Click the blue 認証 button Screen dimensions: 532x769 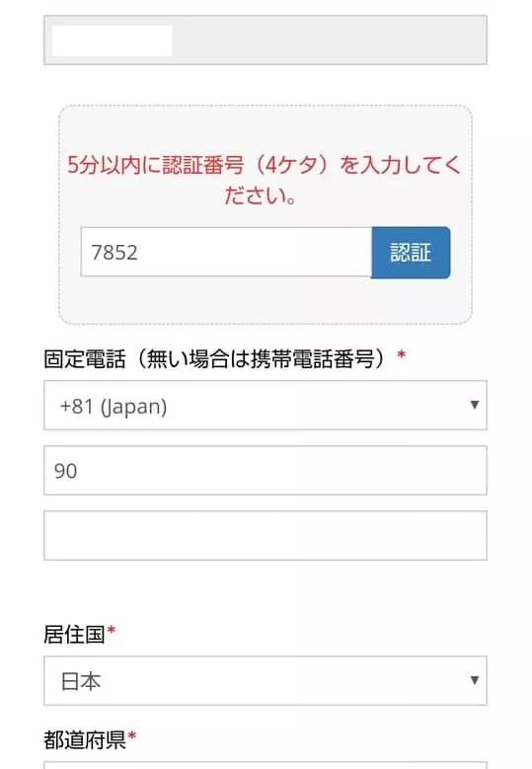(411, 252)
